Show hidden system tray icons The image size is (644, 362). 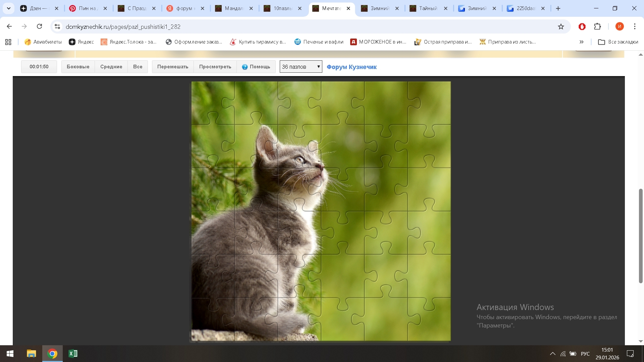pos(552,354)
